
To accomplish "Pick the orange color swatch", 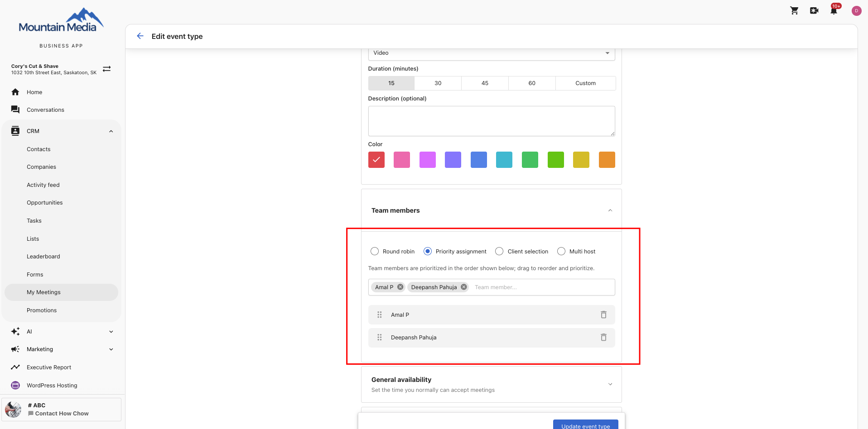I will [x=607, y=160].
